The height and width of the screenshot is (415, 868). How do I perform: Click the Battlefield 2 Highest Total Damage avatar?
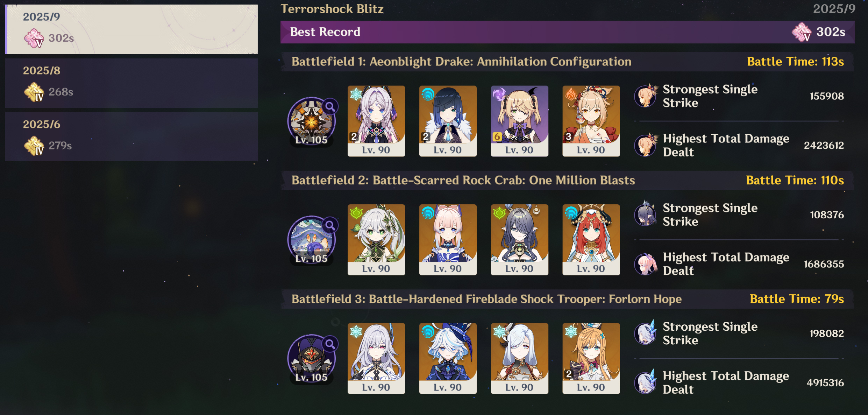pos(646,264)
